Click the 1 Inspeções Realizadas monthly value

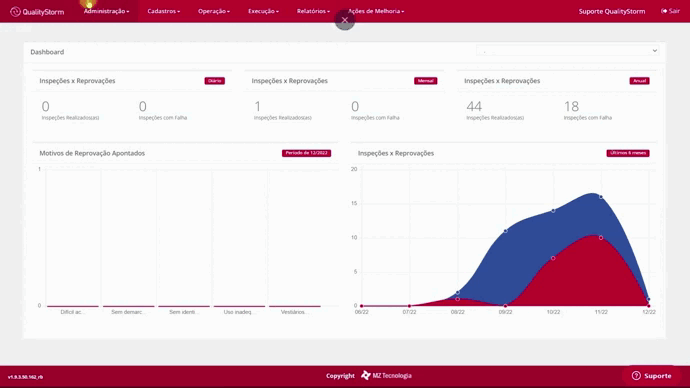257,106
